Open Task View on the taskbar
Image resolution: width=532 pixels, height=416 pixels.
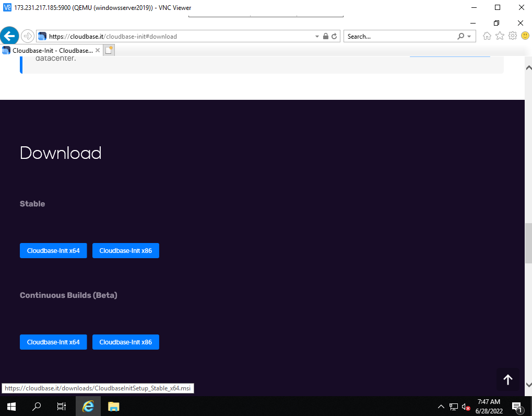62,406
